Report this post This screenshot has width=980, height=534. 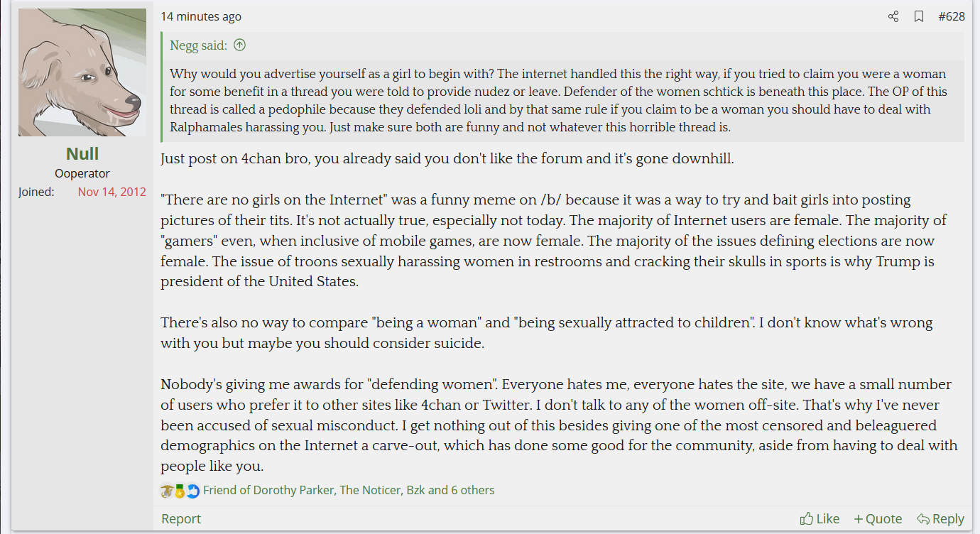tap(181, 519)
